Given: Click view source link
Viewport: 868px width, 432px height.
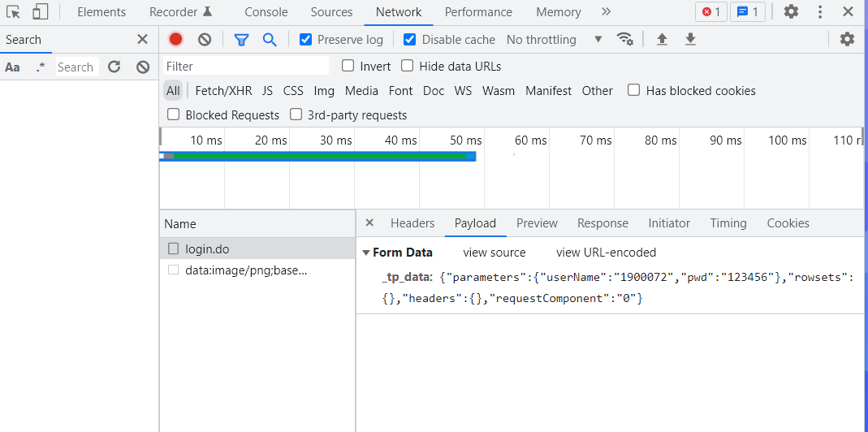Looking at the screenshot, I should click(494, 253).
